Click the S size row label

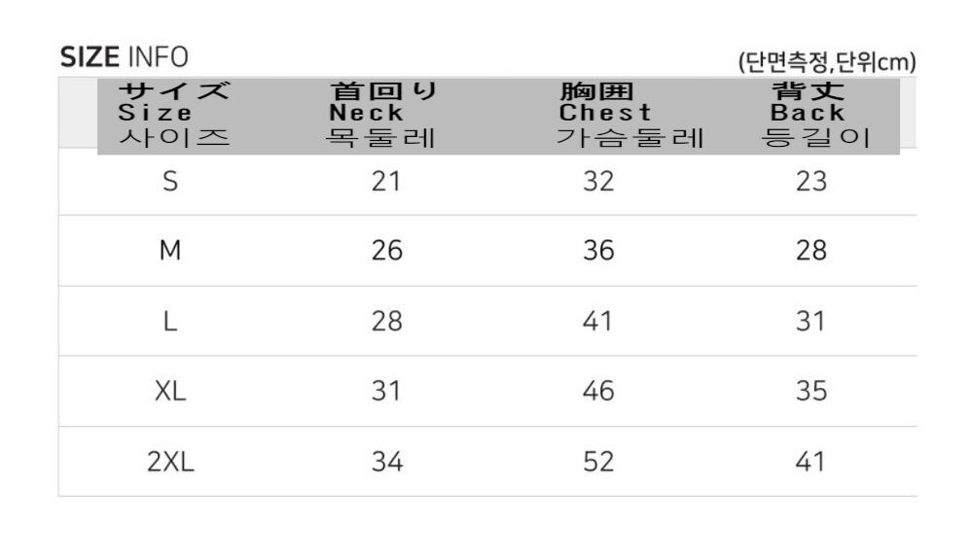pyautogui.click(x=170, y=181)
